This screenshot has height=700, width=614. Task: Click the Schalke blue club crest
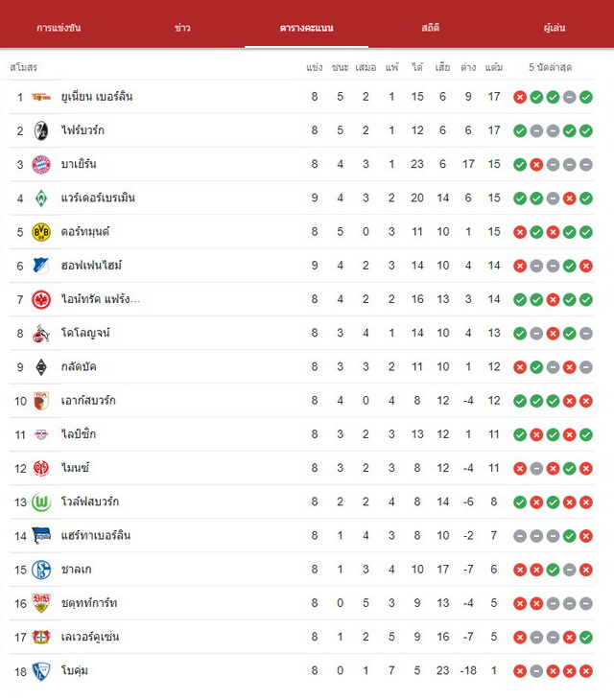click(x=41, y=570)
